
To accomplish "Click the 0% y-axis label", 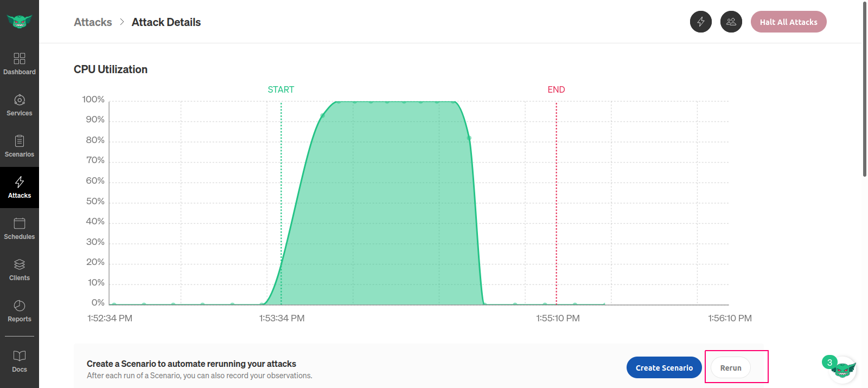I will 98,302.
